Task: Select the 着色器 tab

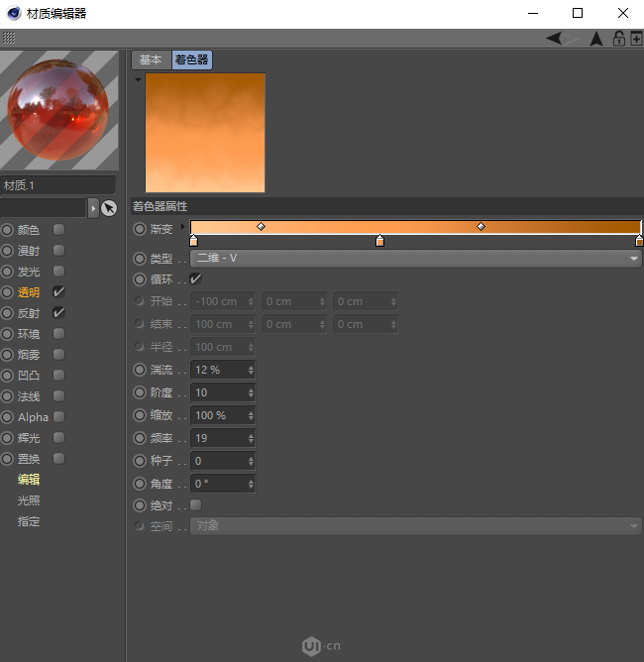Action: click(x=192, y=60)
